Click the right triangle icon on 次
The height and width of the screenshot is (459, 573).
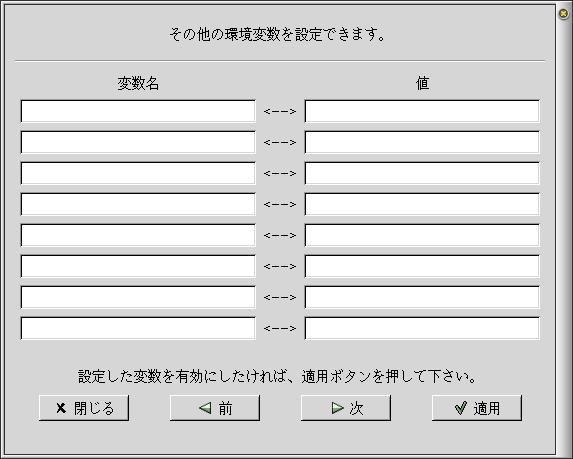(x=338, y=408)
